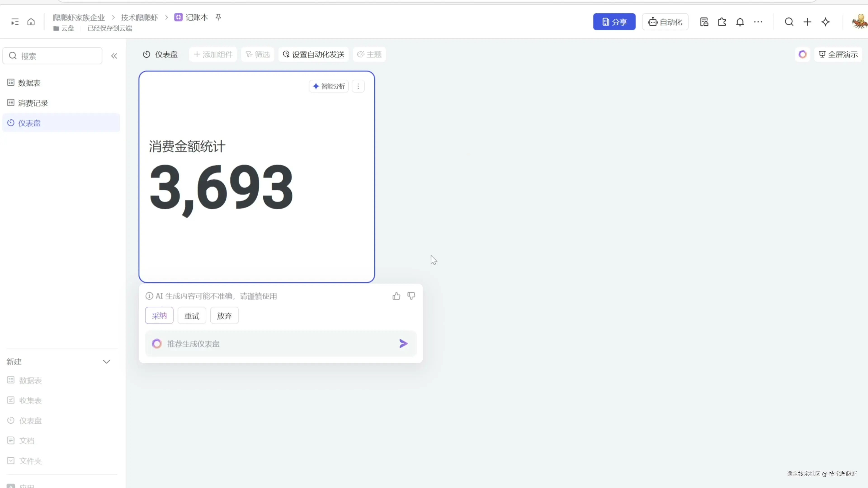Send the AI dashboard prompt
The width and height of the screenshot is (868, 488).
[x=403, y=343]
